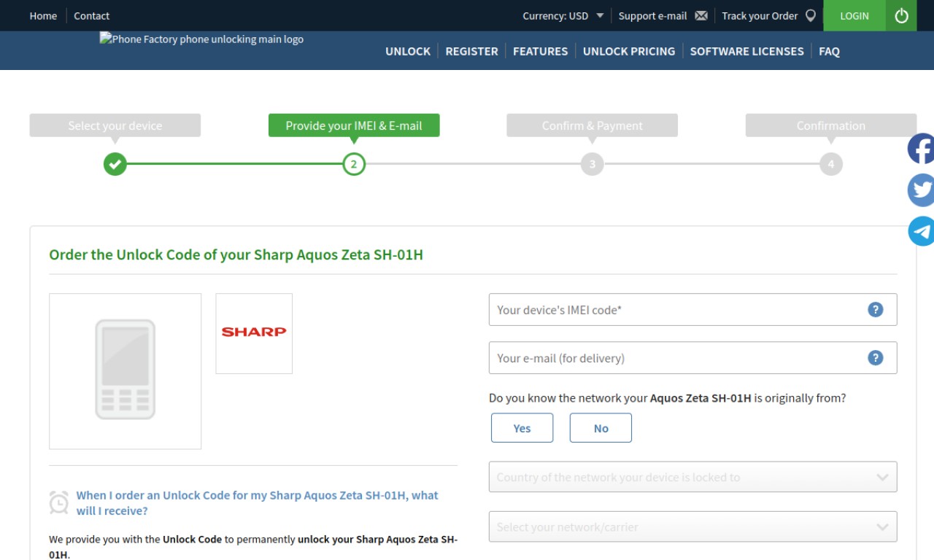
Task: Click the Support e-mail envelope icon
Action: click(701, 15)
